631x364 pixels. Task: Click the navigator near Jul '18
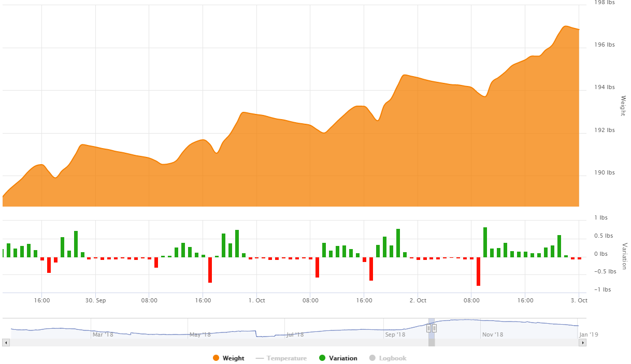[295, 334]
